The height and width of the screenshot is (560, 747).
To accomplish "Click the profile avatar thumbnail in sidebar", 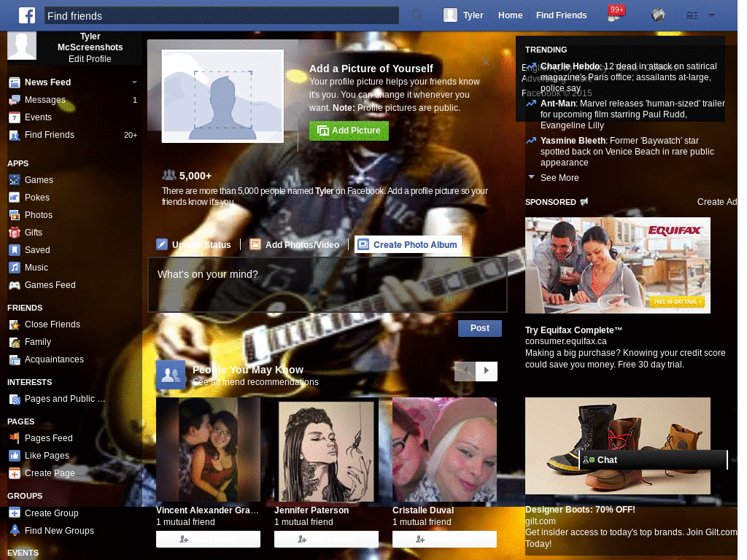I will coord(22,45).
